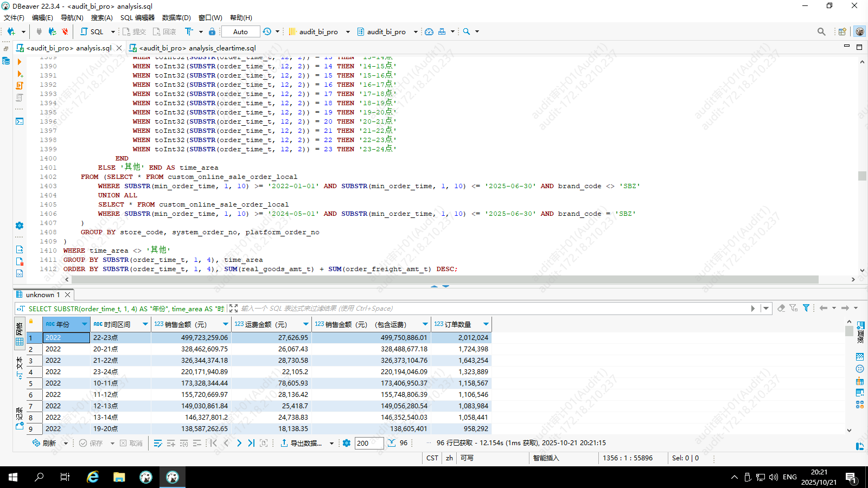Click the new database connection icon
The image size is (868, 488).
tap(11, 31)
